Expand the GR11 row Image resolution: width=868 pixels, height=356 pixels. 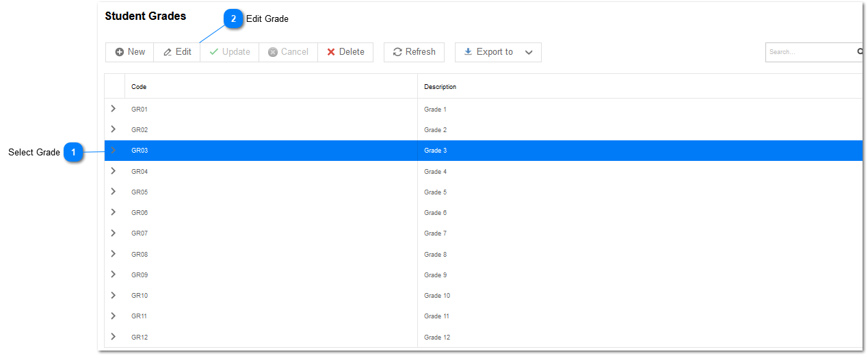[114, 316]
